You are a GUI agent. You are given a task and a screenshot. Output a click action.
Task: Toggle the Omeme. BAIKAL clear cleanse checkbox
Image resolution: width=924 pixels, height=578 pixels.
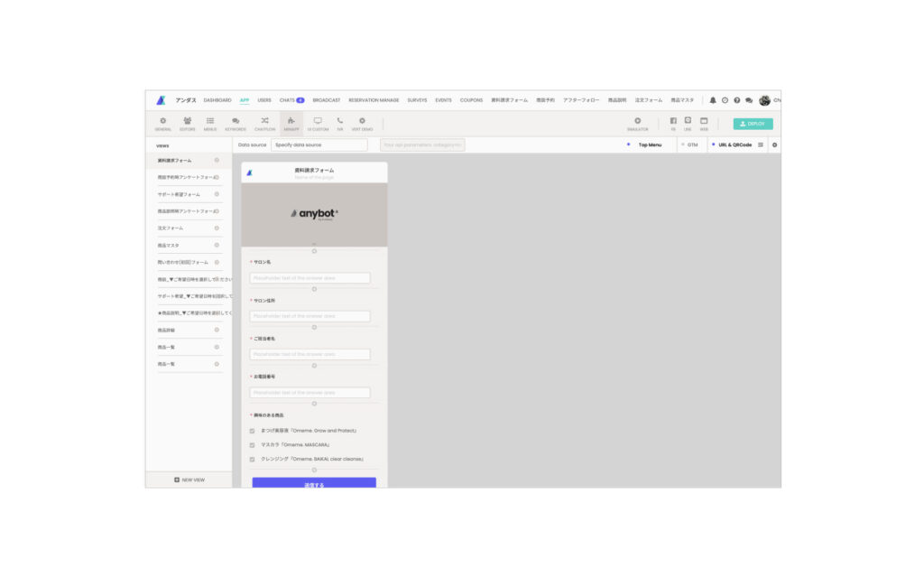[252, 459]
